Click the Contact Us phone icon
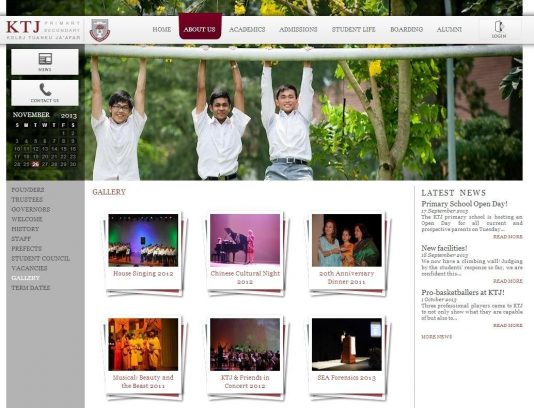 click(x=45, y=89)
